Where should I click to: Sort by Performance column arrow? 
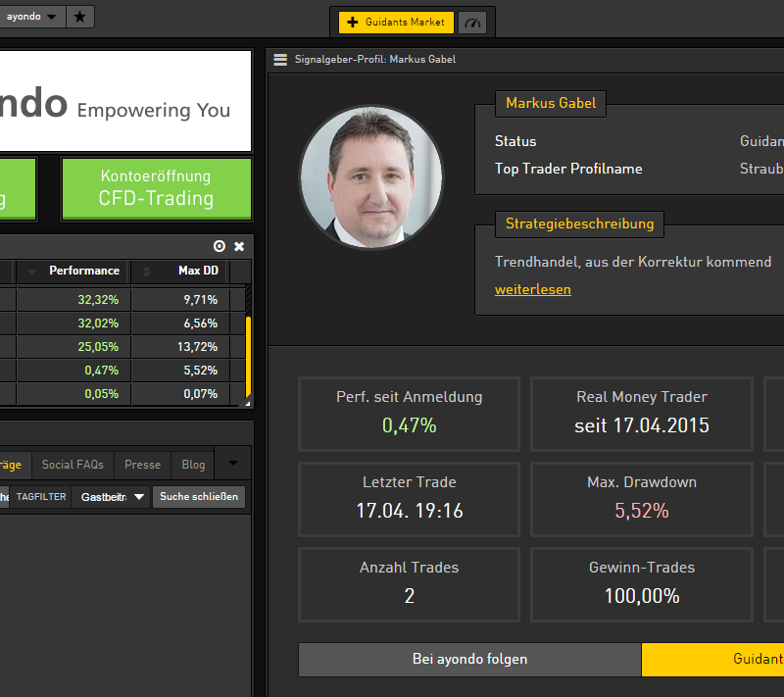click(32, 272)
